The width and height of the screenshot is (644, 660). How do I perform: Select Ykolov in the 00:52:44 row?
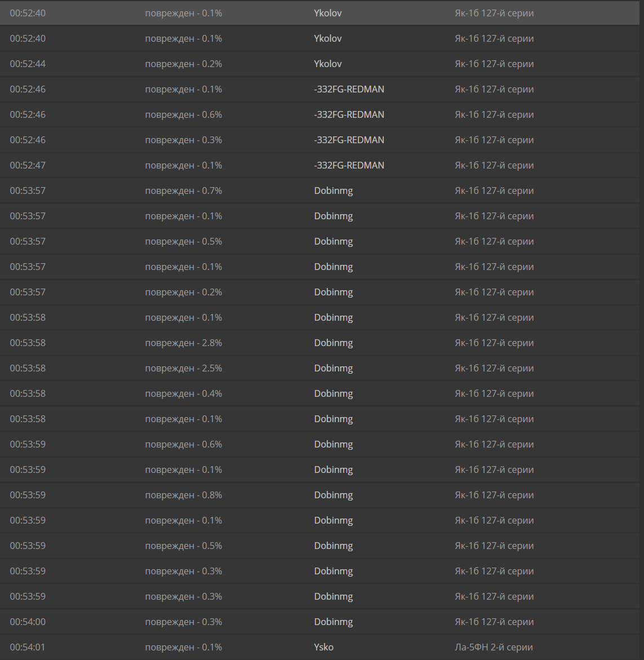coord(327,64)
